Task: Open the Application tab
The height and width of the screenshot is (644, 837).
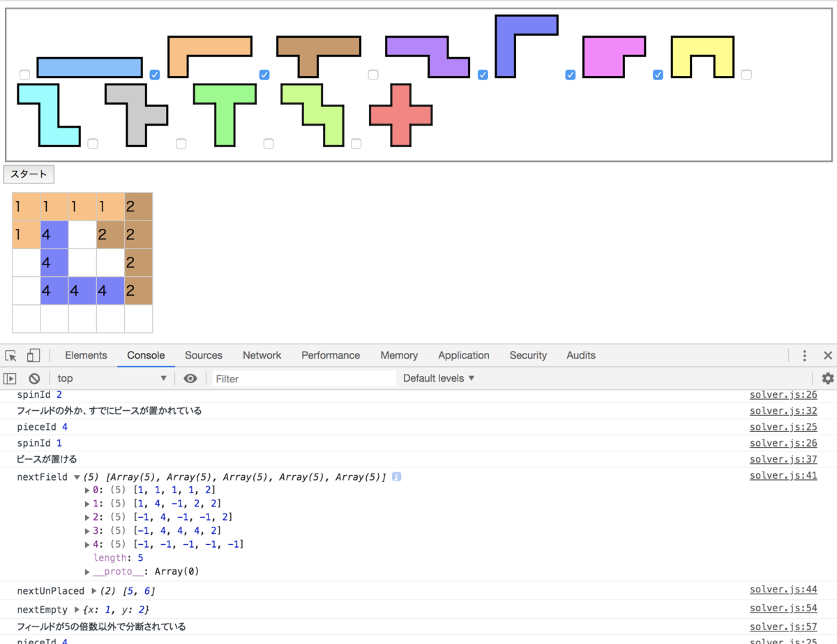Action: coord(464,355)
